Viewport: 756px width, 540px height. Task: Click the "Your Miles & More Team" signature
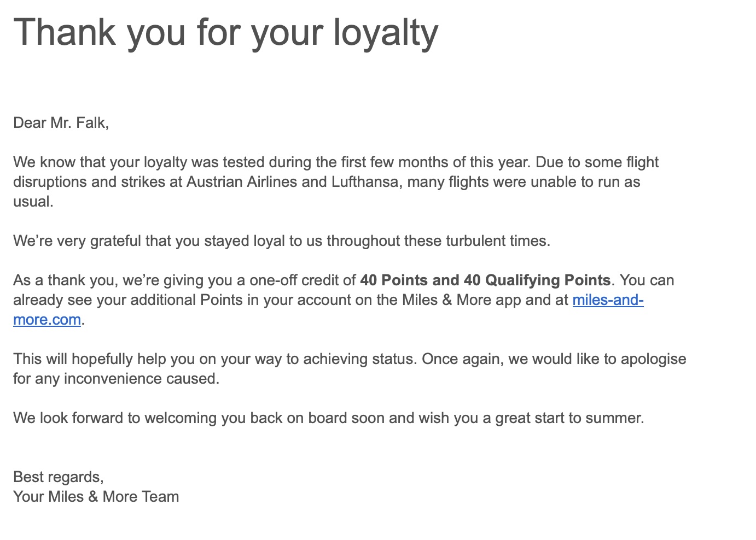[96, 496]
